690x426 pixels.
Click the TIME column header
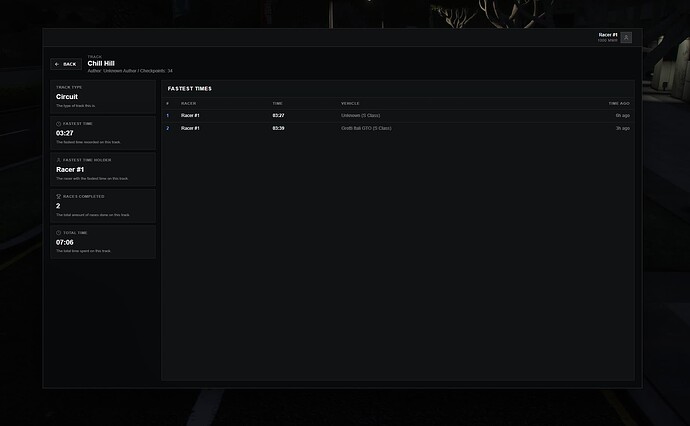pyautogui.click(x=277, y=103)
